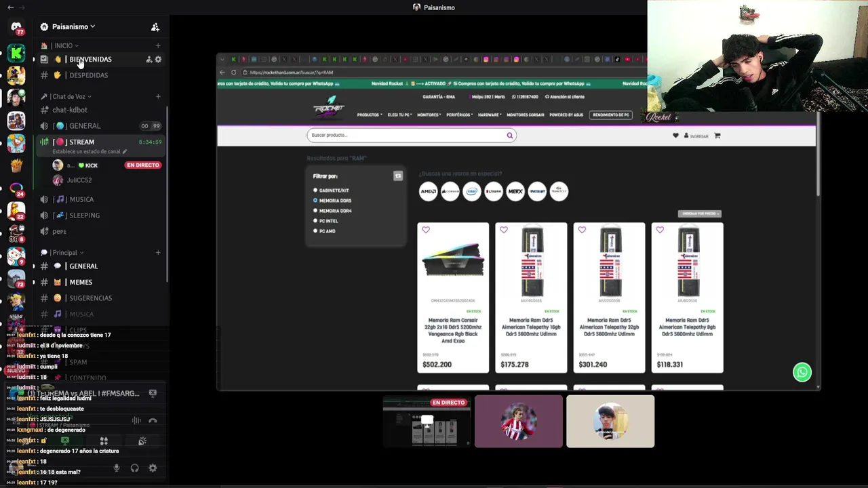Open GARANTÍA - RMA link
Viewport: 868px width, 488px height.
(439, 97)
